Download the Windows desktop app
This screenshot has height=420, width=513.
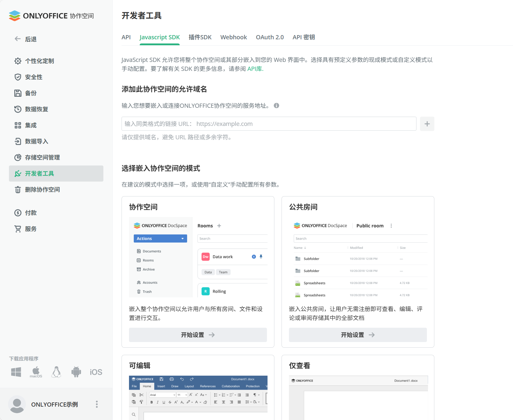click(16, 372)
